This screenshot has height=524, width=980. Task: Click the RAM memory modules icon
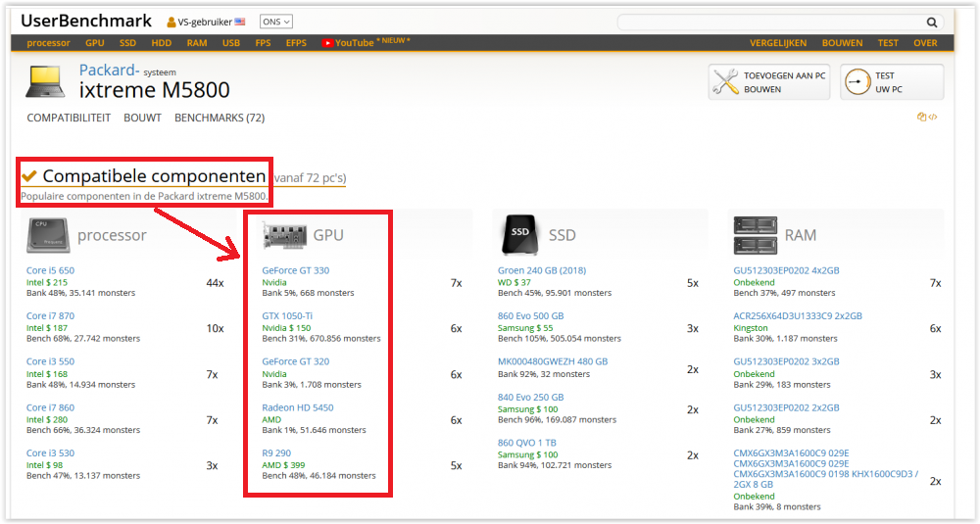pyautogui.click(x=755, y=235)
